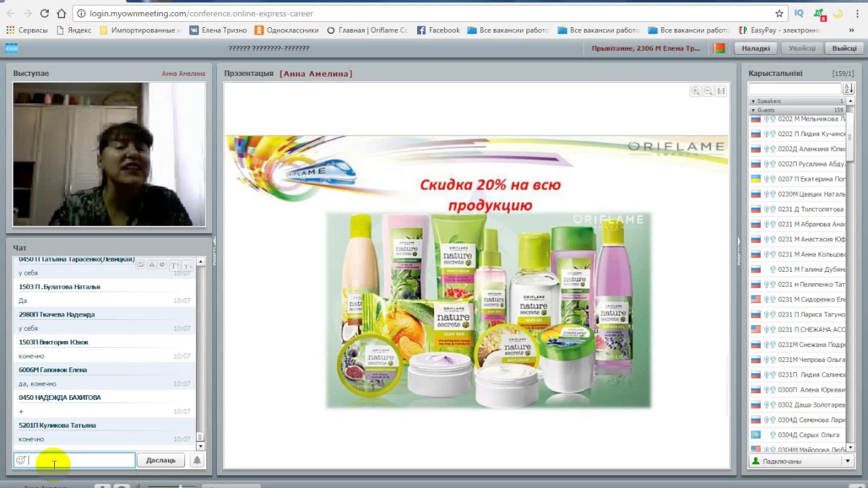Open the Главная Oriflame bookmark
The image size is (868, 488).
coord(367,30)
